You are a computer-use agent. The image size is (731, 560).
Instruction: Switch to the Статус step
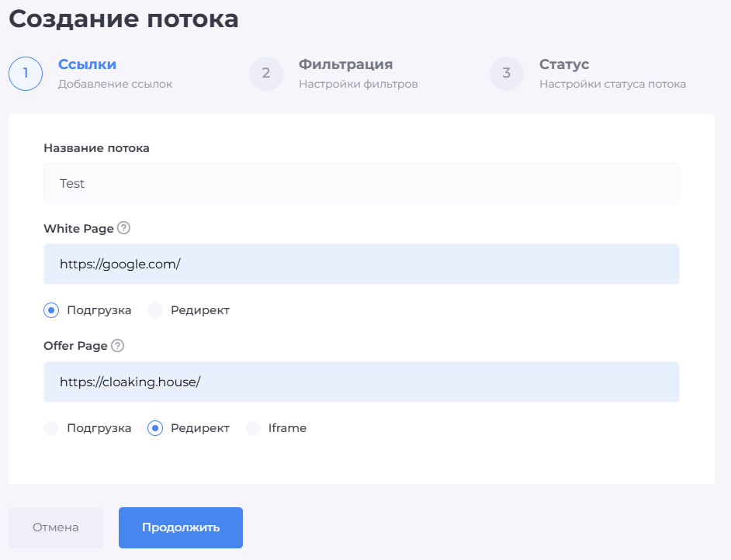pos(564,64)
